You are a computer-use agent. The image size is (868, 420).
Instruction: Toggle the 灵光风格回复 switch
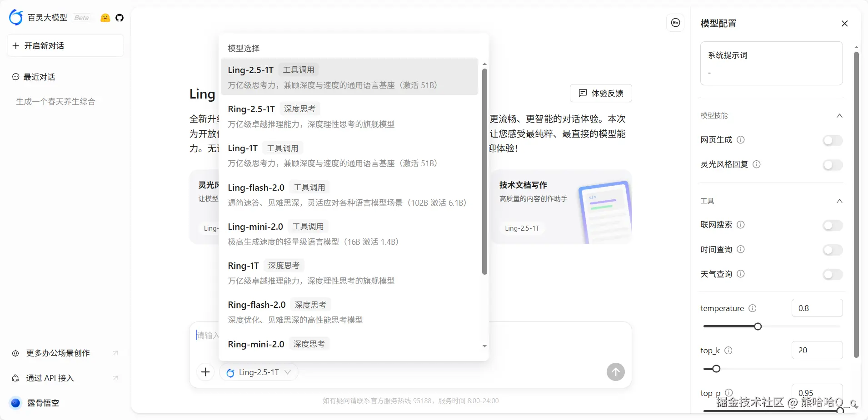pyautogui.click(x=833, y=165)
